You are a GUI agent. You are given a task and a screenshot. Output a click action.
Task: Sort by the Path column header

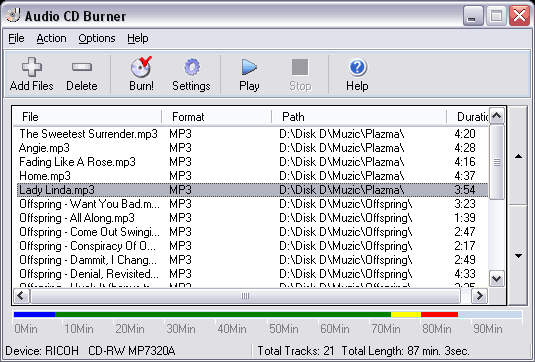[359, 117]
